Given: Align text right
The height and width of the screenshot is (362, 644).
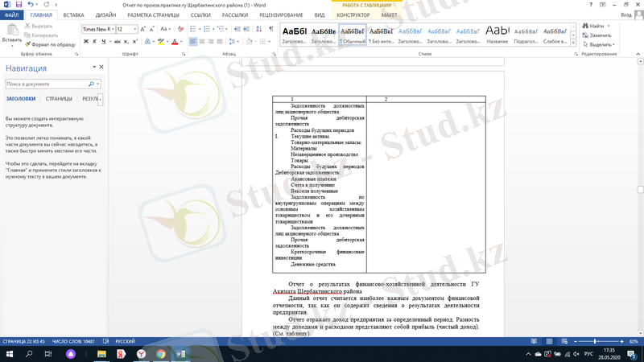Looking at the screenshot, I should click(211, 42).
